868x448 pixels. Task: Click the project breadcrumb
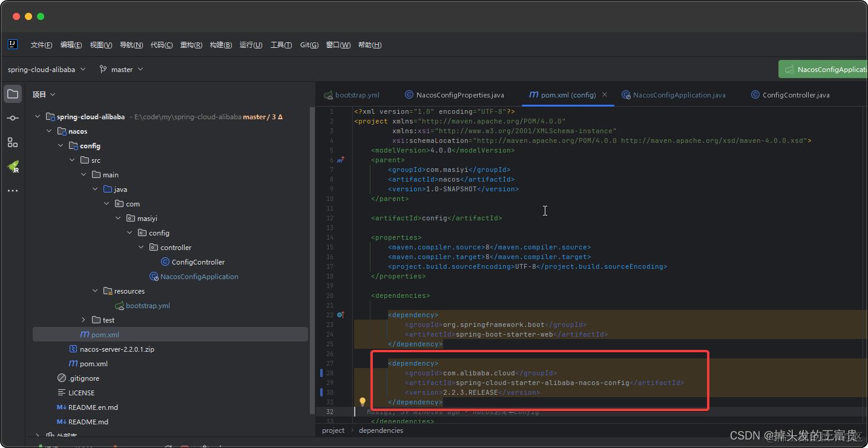click(x=333, y=430)
